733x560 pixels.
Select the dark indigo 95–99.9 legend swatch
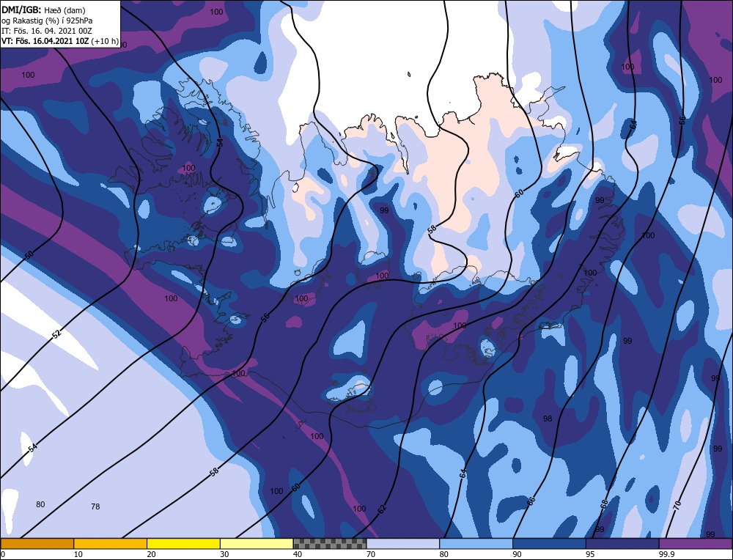pos(622,544)
